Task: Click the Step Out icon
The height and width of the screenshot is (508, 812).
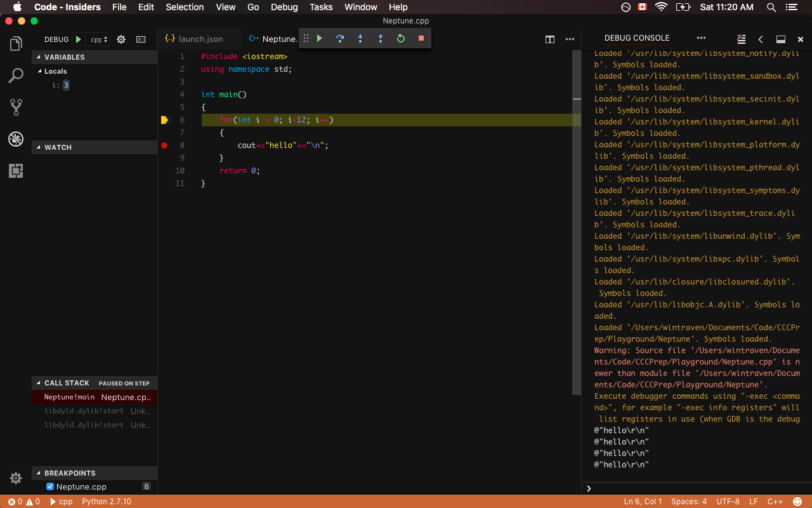Action: (381, 38)
